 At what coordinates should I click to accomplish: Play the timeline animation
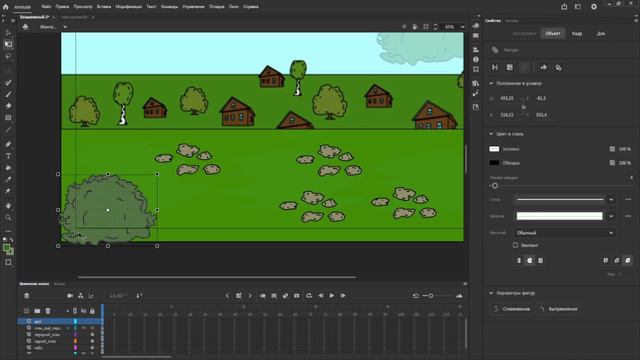click(x=332, y=296)
